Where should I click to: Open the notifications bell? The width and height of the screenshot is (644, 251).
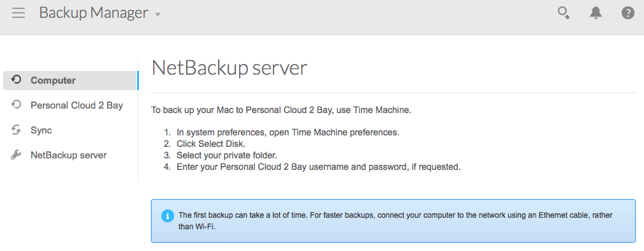coord(596,13)
